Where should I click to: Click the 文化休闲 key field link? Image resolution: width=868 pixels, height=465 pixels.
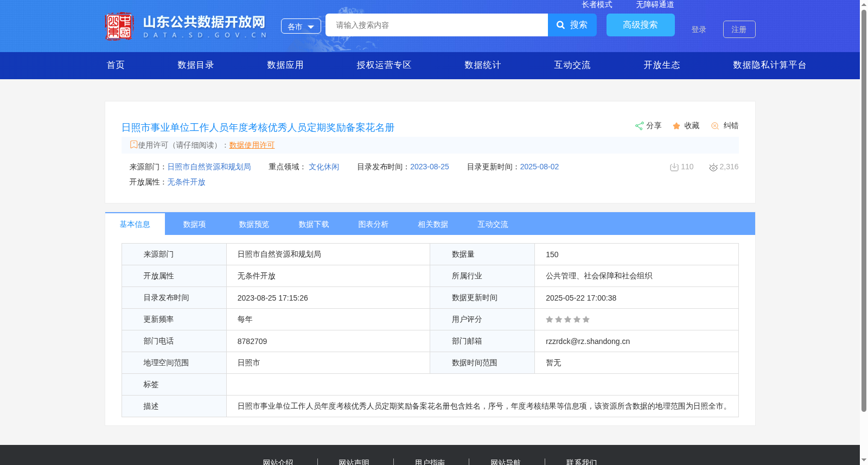(x=324, y=167)
